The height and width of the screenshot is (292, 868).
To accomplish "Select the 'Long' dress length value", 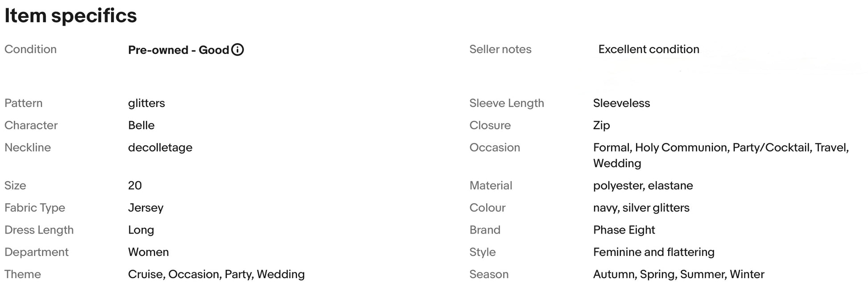I will click(x=141, y=230).
